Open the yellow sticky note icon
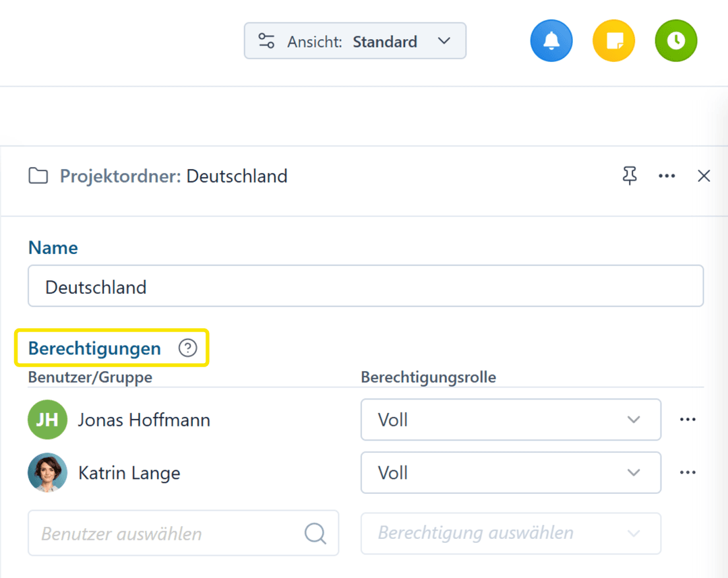 613,41
